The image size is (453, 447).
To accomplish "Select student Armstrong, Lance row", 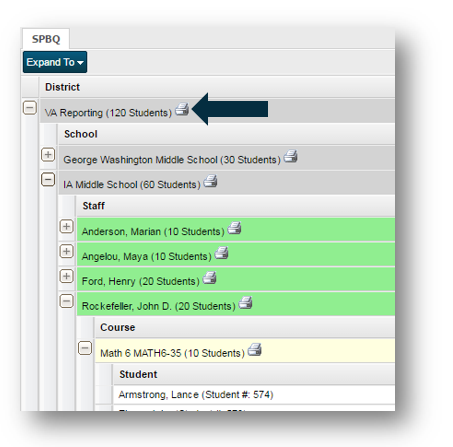I will click(x=254, y=395).
